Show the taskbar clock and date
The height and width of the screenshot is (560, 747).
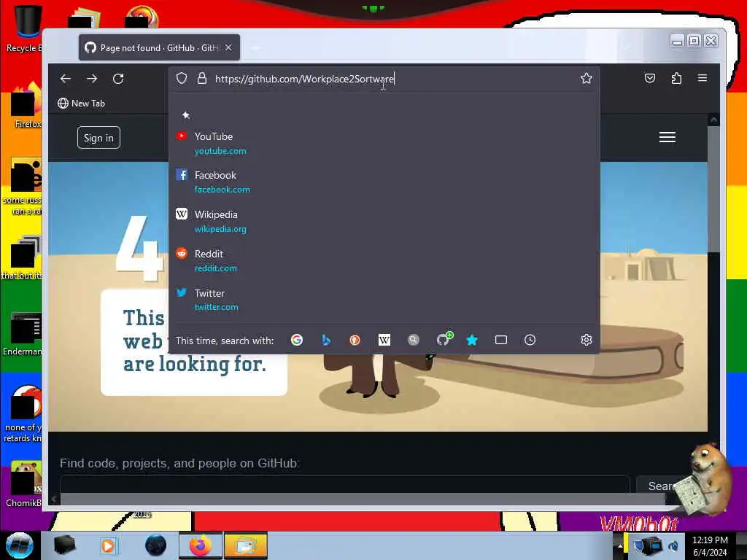(710, 545)
